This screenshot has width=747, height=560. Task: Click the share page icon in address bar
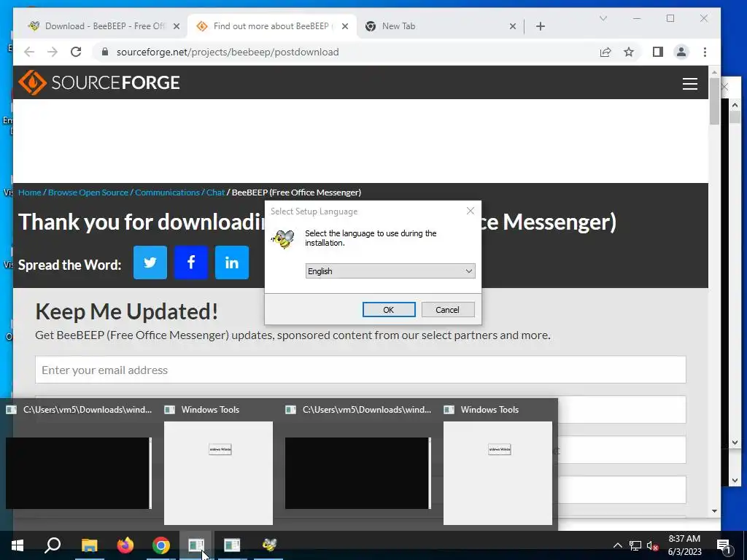[605, 52]
